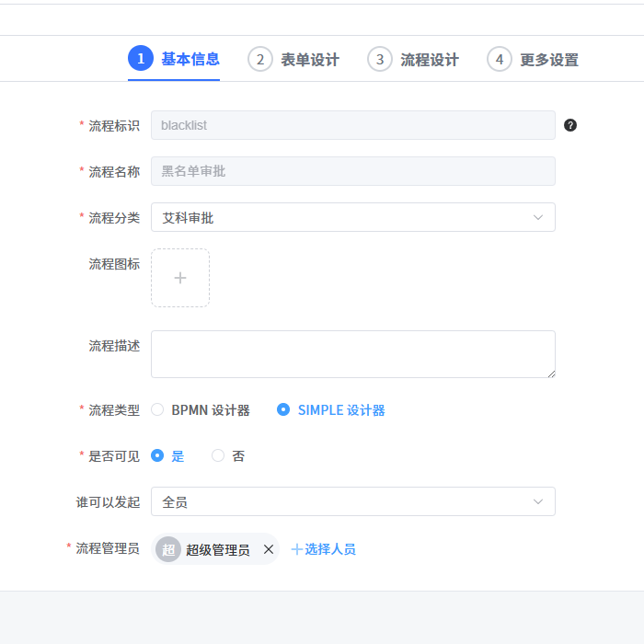Go to the 流程设计 tab
This screenshot has width=644, height=644.
[429, 60]
